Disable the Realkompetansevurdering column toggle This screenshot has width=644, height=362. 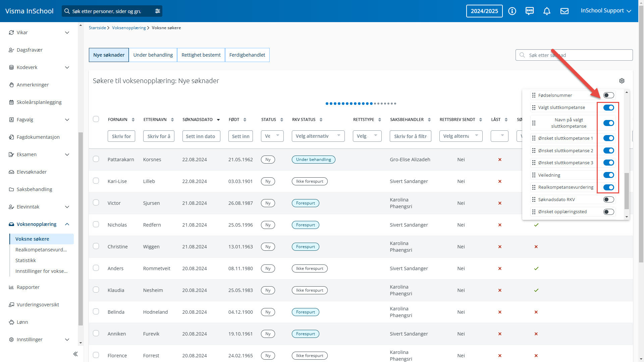tap(608, 187)
